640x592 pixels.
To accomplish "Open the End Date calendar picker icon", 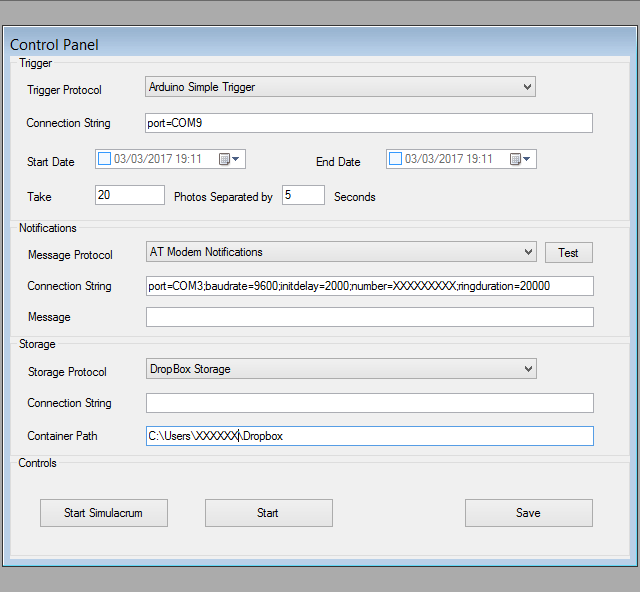I will (520, 159).
